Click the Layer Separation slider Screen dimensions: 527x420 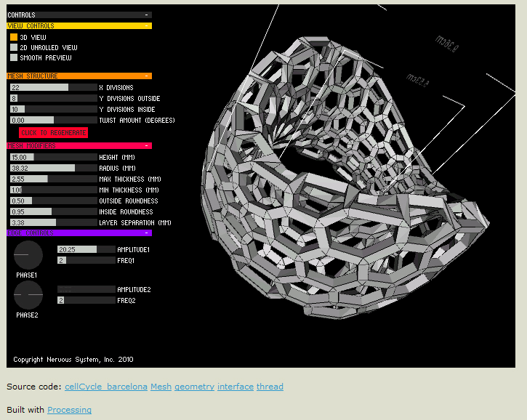point(54,223)
